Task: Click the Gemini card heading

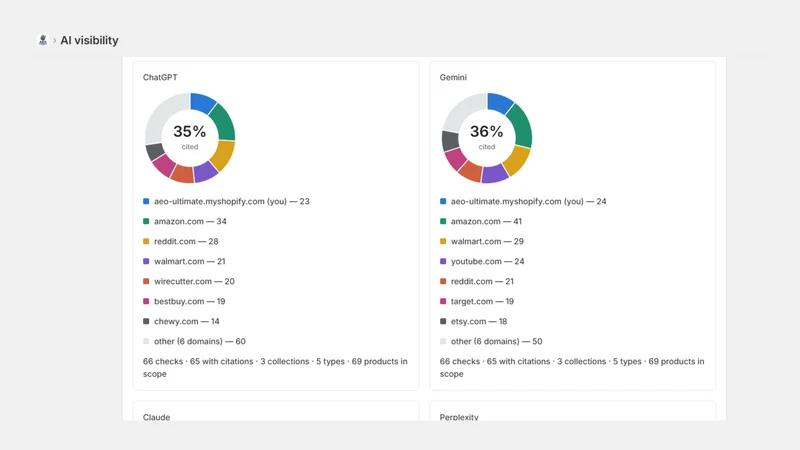Action: (453, 78)
